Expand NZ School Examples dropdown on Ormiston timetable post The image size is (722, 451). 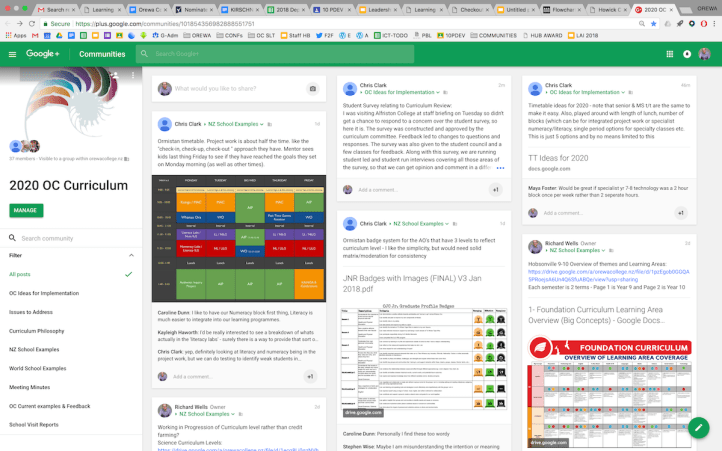[262, 124]
